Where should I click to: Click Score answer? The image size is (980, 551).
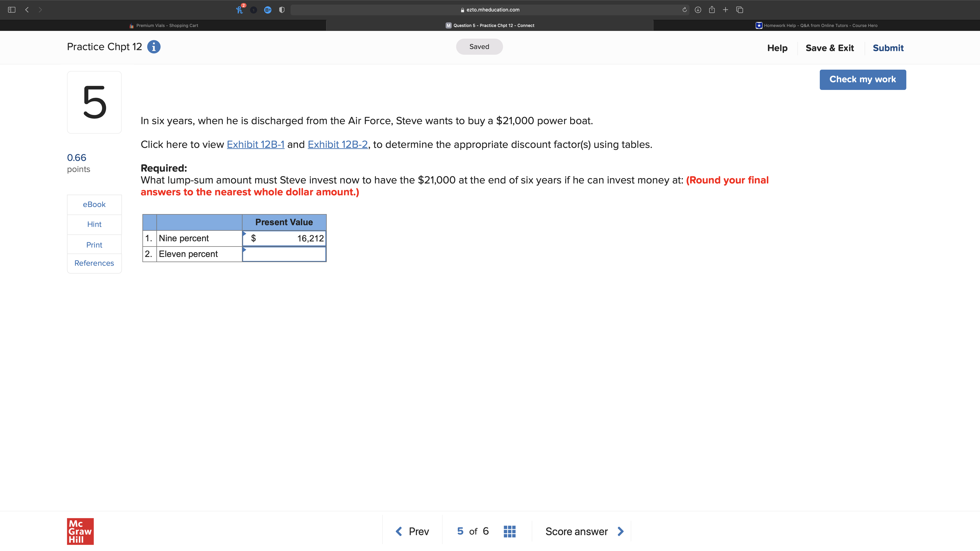click(x=576, y=531)
